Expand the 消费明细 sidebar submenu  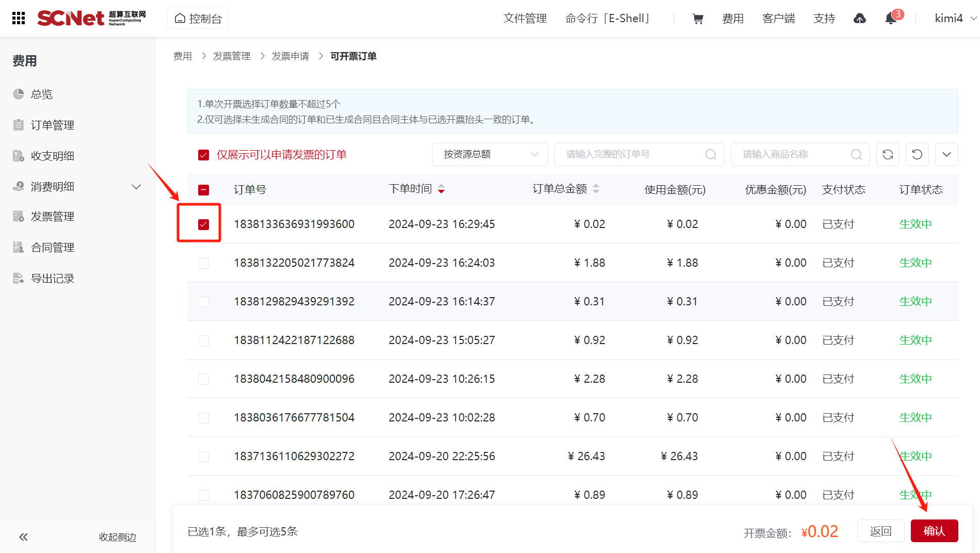pos(136,187)
